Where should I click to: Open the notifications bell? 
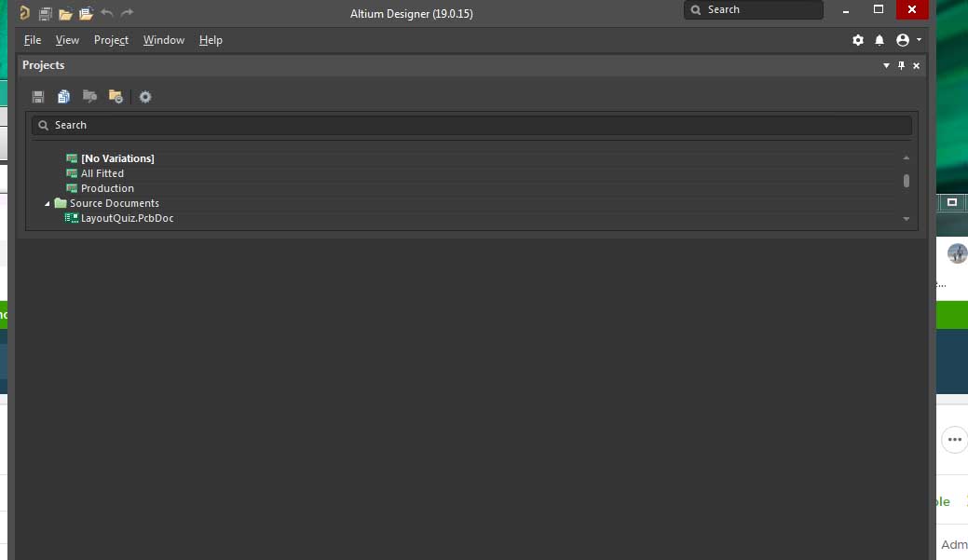879,40
